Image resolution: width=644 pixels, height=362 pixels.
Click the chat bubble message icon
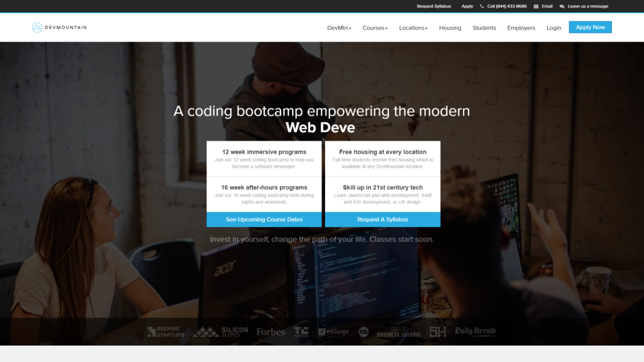(x=562, y=6)
